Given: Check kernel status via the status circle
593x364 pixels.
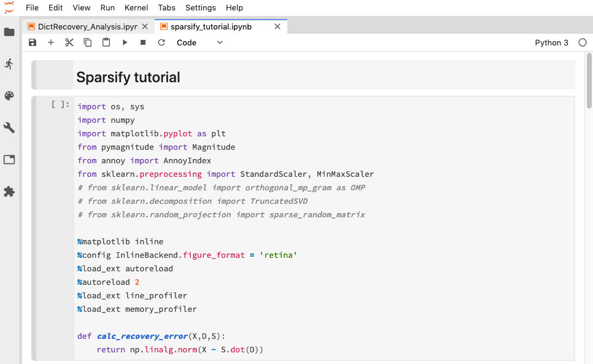Looking at the screenshot, I should [x=582, y=42].
